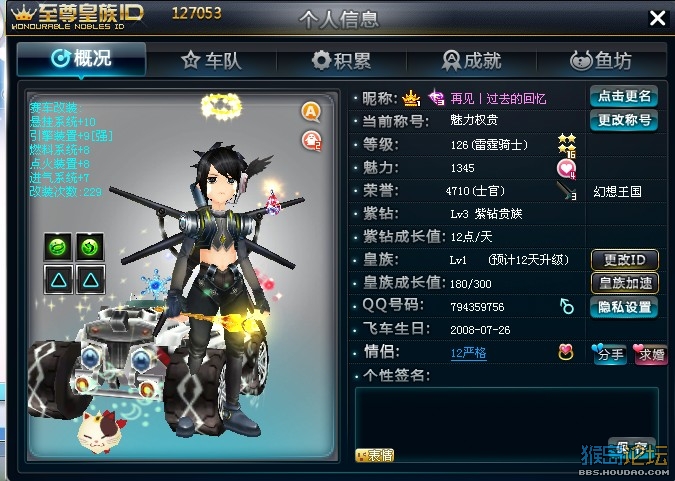Click the male gender symbol icon
The image size is (675, 481).
(567, 306)
